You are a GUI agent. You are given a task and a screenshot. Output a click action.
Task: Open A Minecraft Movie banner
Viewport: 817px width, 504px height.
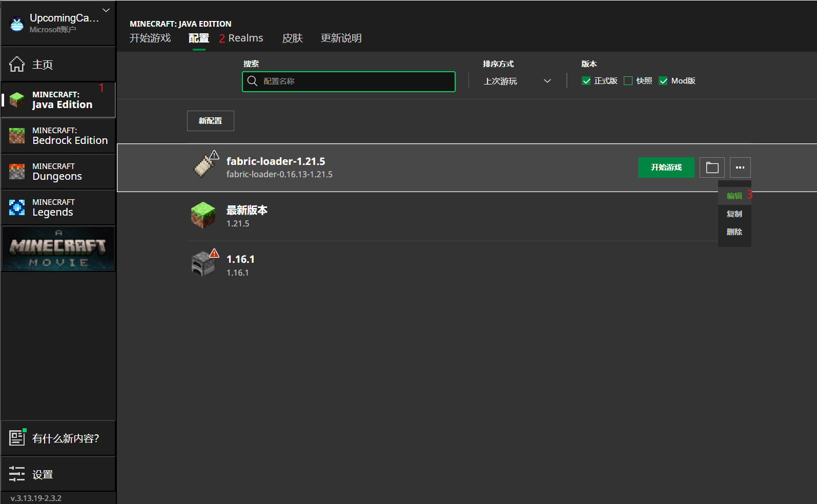coord(58,249)
